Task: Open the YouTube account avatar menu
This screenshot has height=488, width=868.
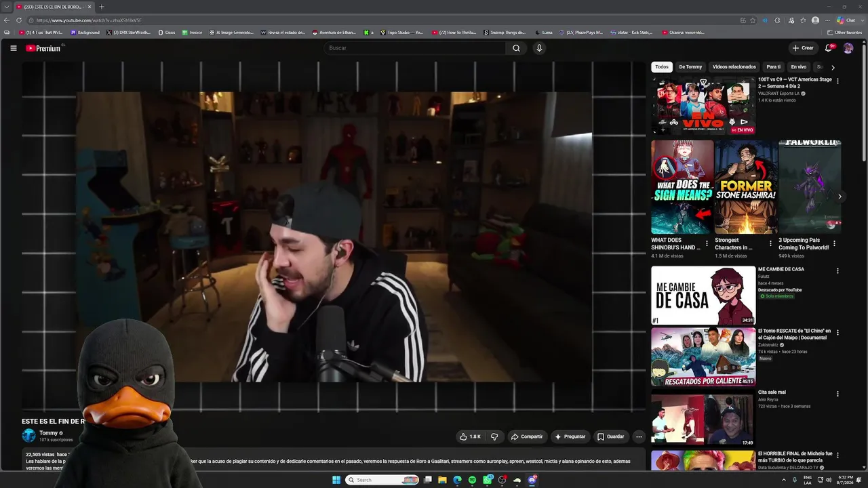Action: pyautogui.click(x=848, y=48)
